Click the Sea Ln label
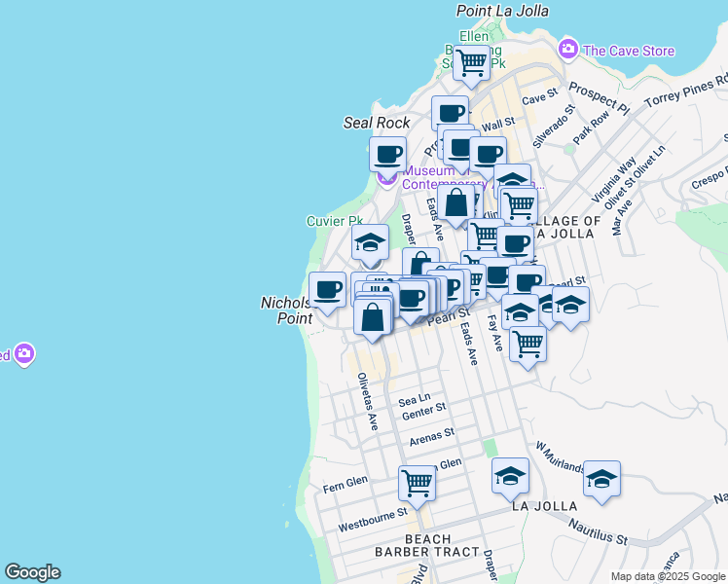 (x=415, y=400)
